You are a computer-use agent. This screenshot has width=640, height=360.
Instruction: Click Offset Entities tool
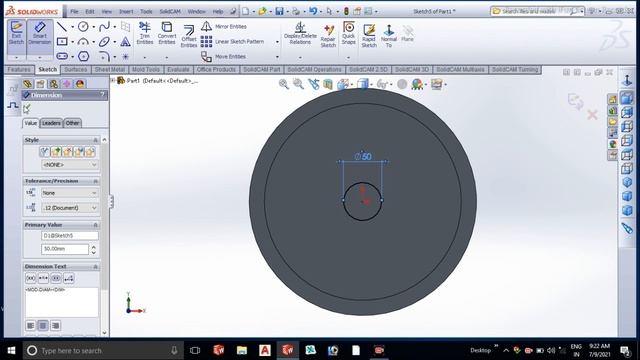[x=189, y=36]
